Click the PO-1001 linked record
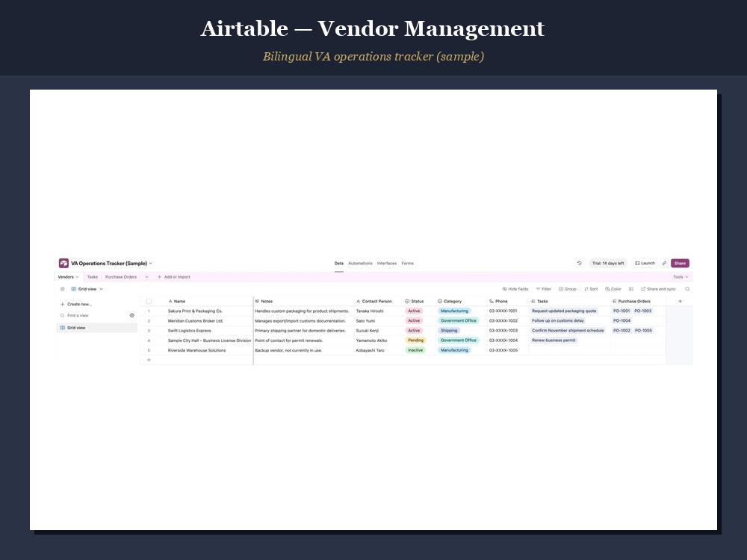The width and height of the screenshot is (747, 560). pos(622,311)
